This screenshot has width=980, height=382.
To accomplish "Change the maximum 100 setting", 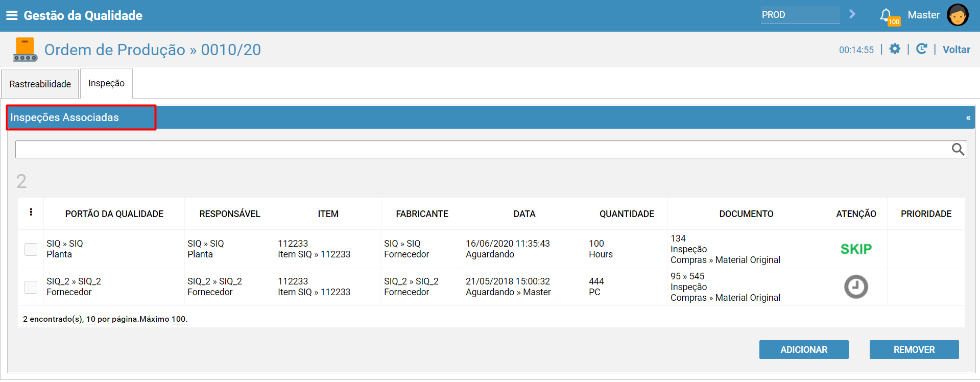I will (x=178, y=319).
